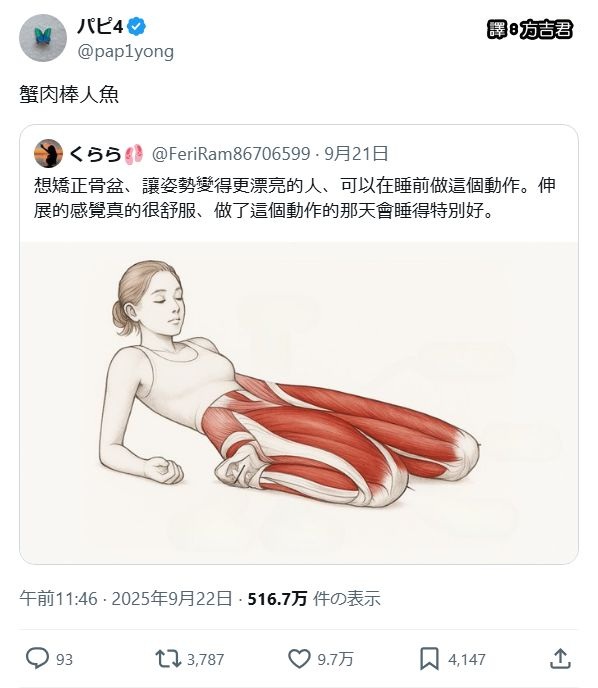View the muscle stretch illustration image
Screen dimensions: 598x688
(299, 403)
